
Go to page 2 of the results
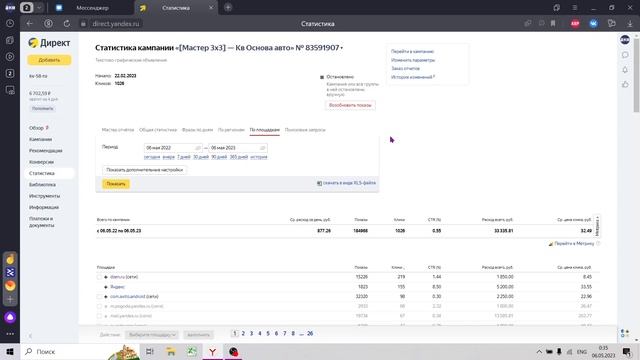coord(243,333)
